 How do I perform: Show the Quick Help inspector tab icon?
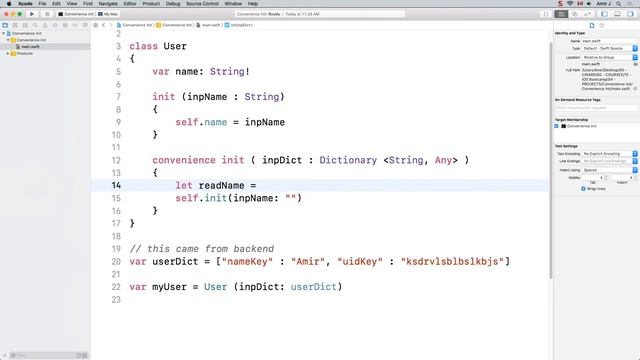[602, 25]
